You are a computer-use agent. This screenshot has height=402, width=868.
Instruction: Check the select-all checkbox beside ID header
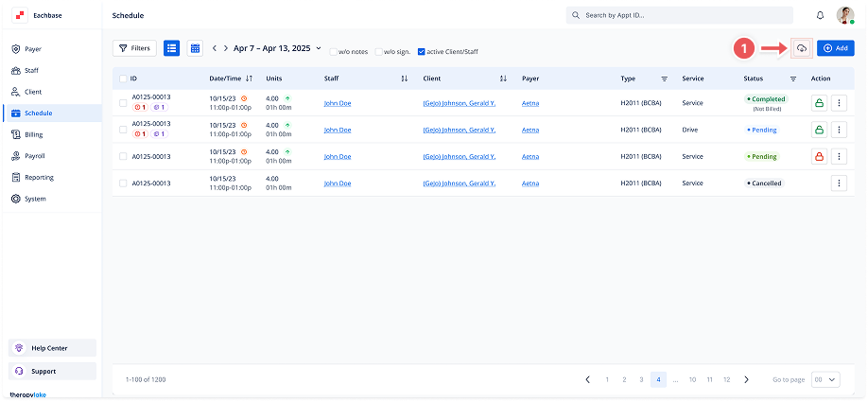click(123, 79)
